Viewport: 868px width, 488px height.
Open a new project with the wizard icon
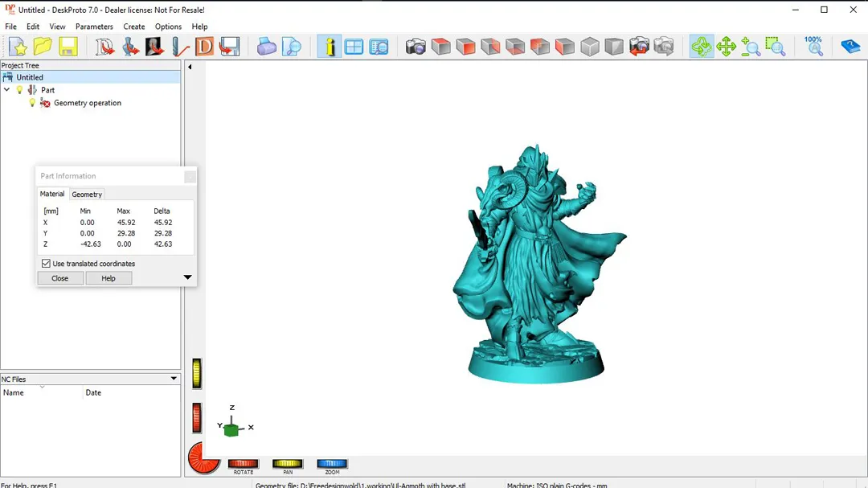point(18,46)
